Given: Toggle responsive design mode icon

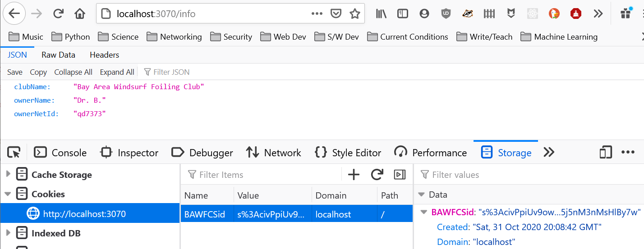Looking at the screenshot, I should [x=605, y=153].
